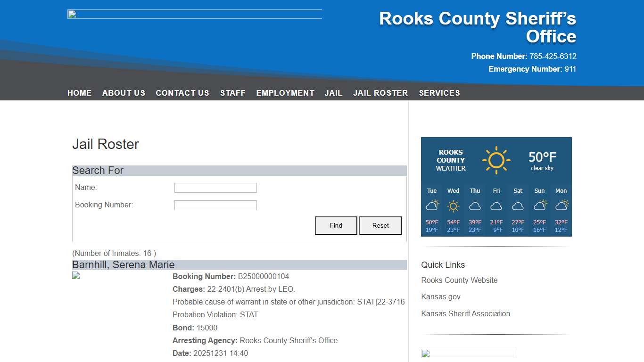Click the sheriff's office logo image at top
The width and height of the screenshot is (644, 362).
coord(194,13)
